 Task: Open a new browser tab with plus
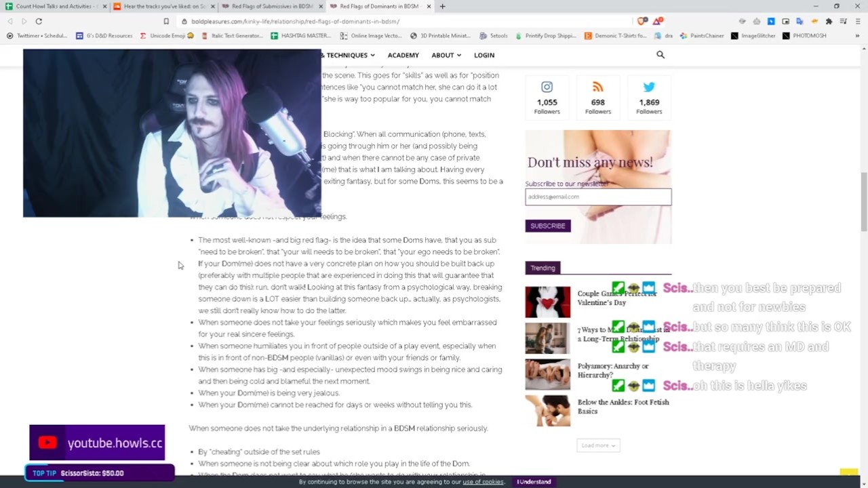click(x=442, y=6)
